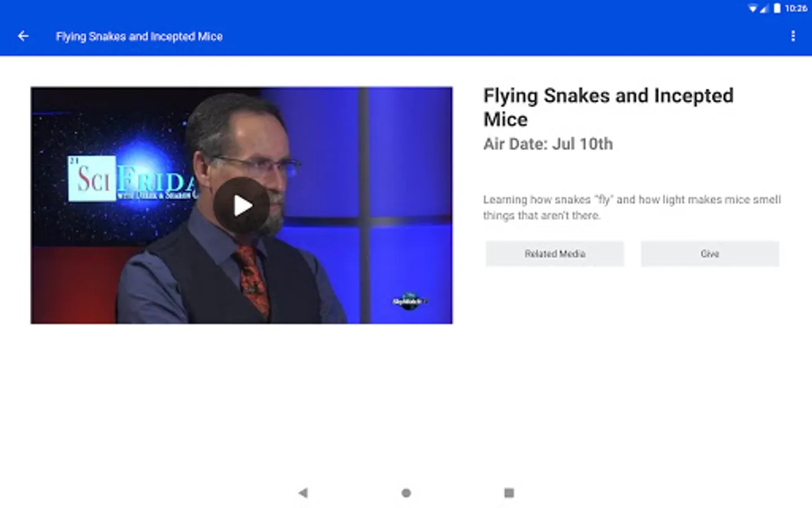Click the Wi-Fi status icon
Screen dimensions: 812x508
753,8
